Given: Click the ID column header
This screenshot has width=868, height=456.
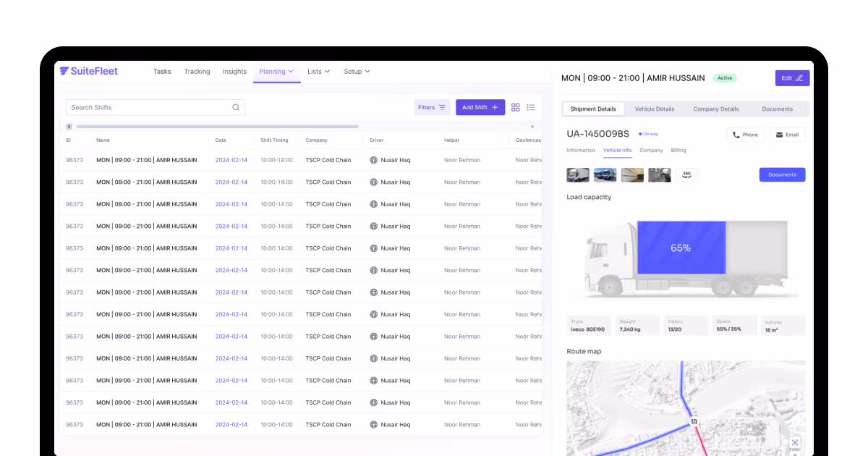Looking at the screenshot, I should pyautogui.click(x=68, y=140).
